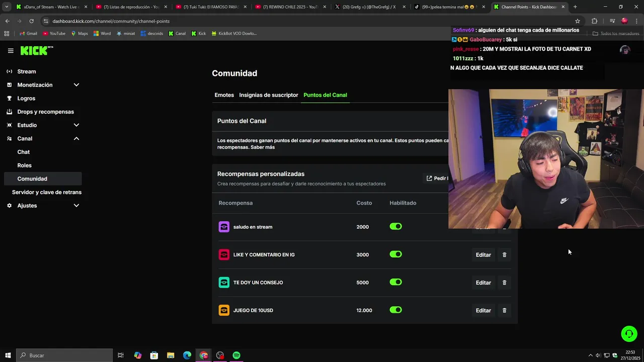Screen dimensions: 644x362
Task: Click the teal TE DOY UN CONSEJO icon
Action: tap(224, 282)
